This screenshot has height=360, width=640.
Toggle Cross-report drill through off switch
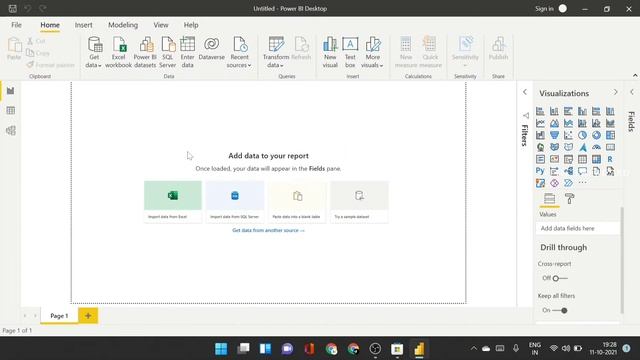pos(560,278)
